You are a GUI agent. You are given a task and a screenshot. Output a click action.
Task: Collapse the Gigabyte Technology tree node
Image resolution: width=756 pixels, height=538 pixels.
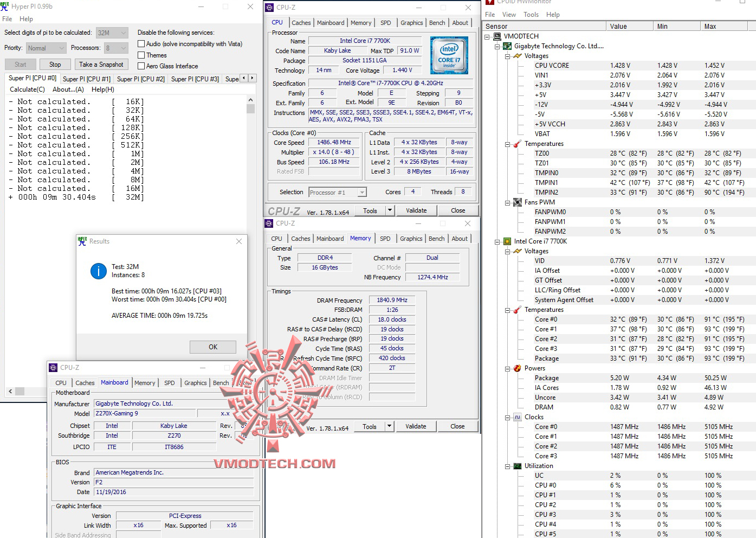coord(497,47)
